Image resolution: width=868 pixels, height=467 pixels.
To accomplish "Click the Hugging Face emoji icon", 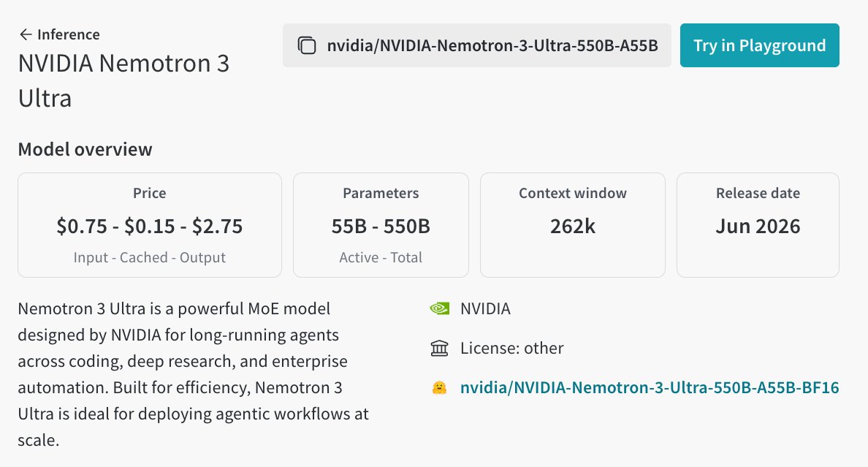I will 440,387.
